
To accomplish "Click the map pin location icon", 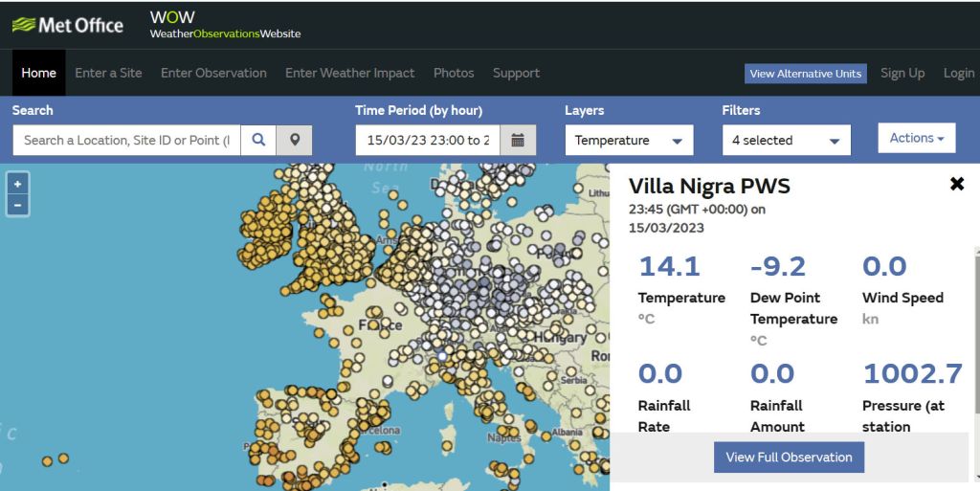I will (295, 140).
